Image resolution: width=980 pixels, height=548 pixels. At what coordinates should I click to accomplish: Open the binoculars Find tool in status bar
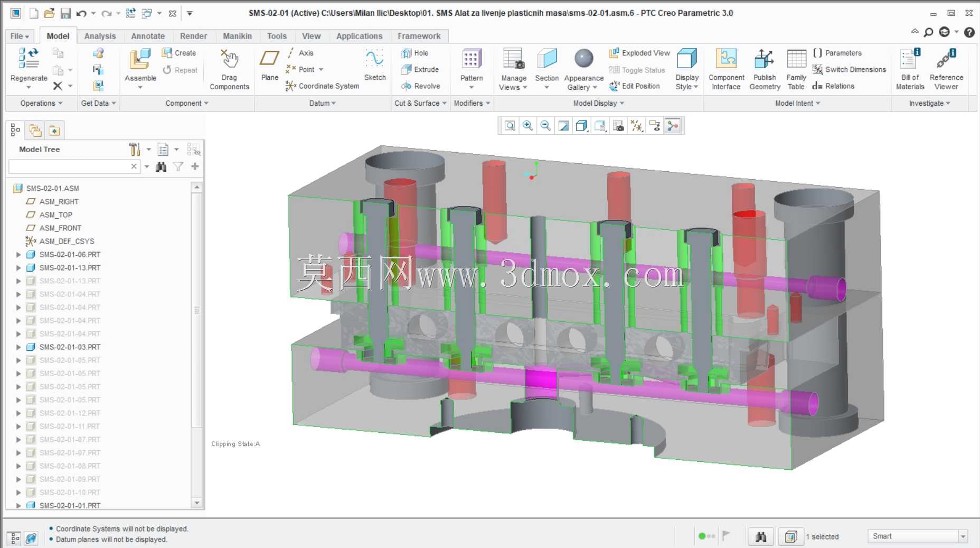click(761, 537)
